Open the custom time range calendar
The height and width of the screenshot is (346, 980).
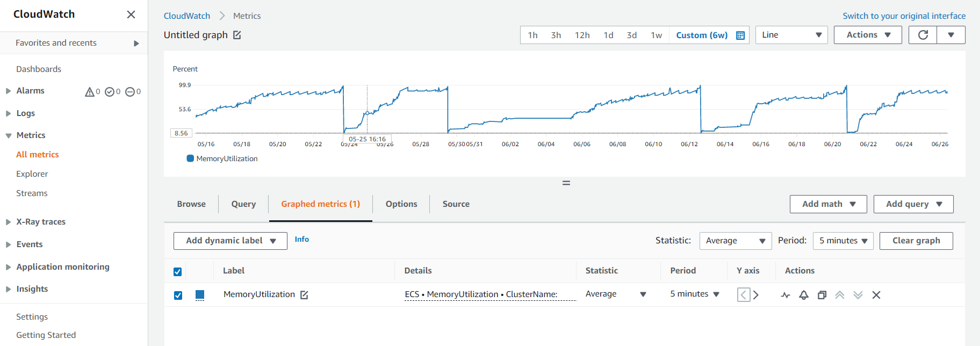pyautogui.click(x=740, y=35)
